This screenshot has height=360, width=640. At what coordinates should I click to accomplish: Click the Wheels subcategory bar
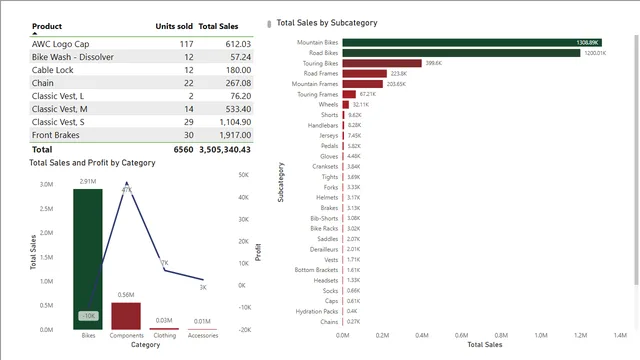346,104
